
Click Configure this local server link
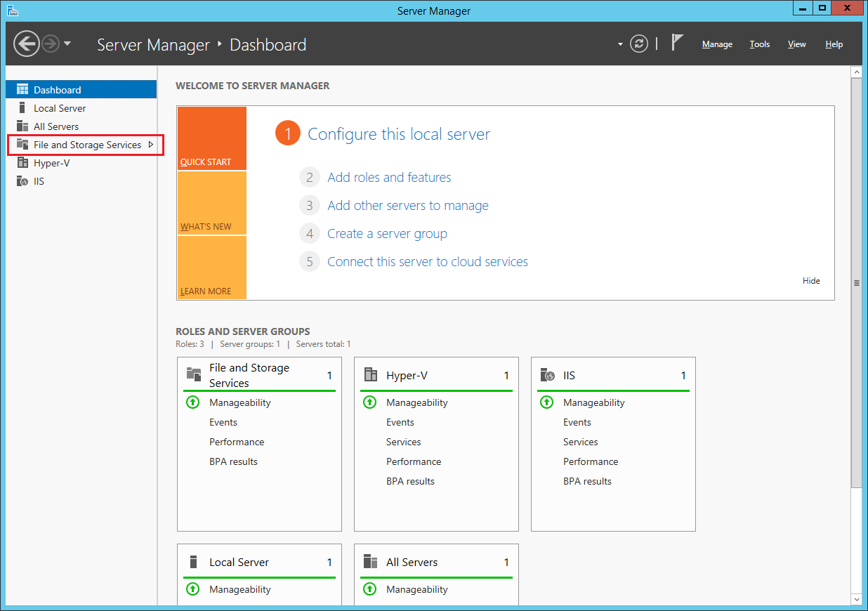tap(399, 134)
